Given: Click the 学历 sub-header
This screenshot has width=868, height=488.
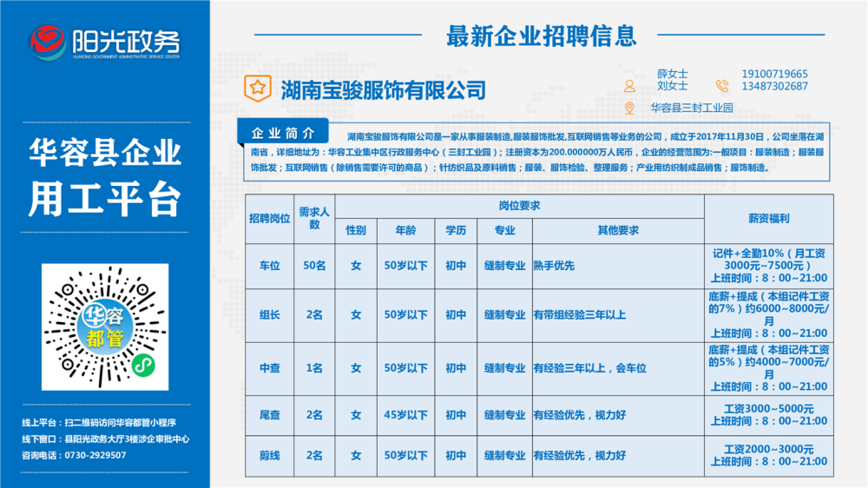Looking at the screenshot, I should point(456,230).
